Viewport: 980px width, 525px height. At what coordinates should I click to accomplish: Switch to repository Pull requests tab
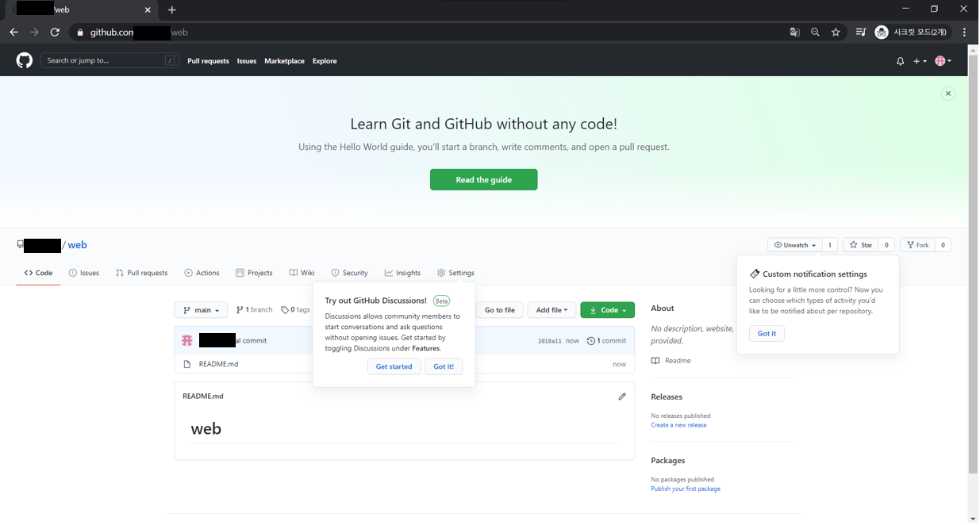click(x=141, y=273)
